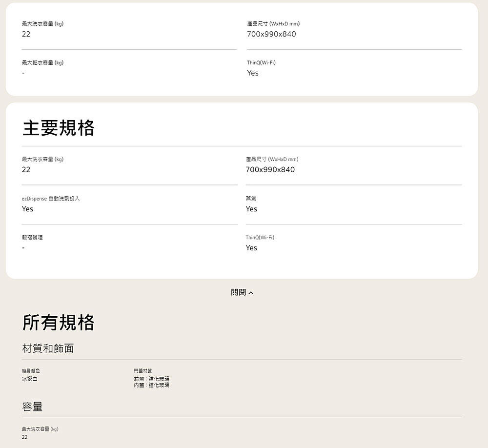The image size is (488, 448).
Task: Click the 內蓋：強化玻璃 text
Action: pos(151,385)
